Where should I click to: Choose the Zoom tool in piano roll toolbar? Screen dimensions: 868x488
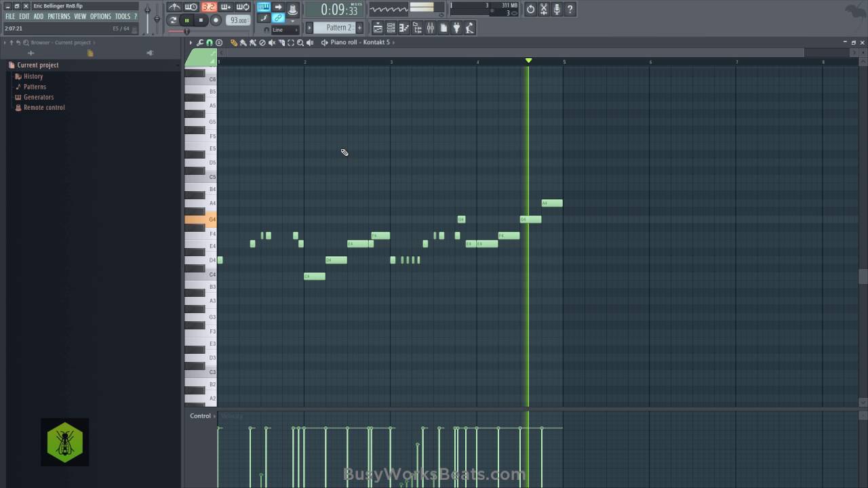pyautogui.click(x=300, y=42)
